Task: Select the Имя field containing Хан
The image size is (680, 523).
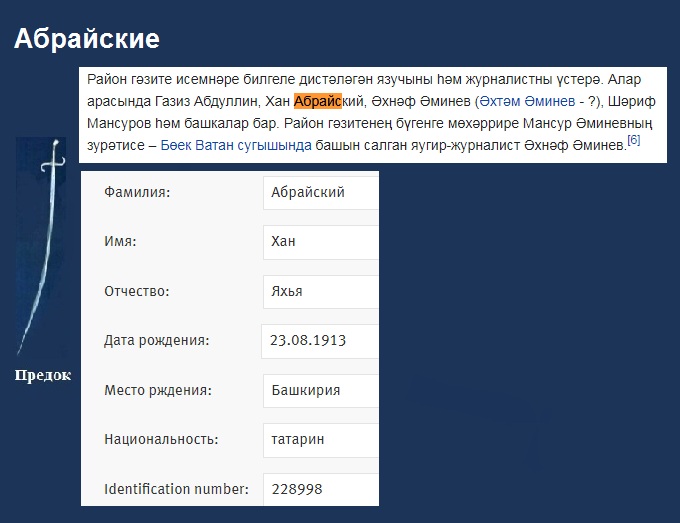Action: [x=321, y=242]
